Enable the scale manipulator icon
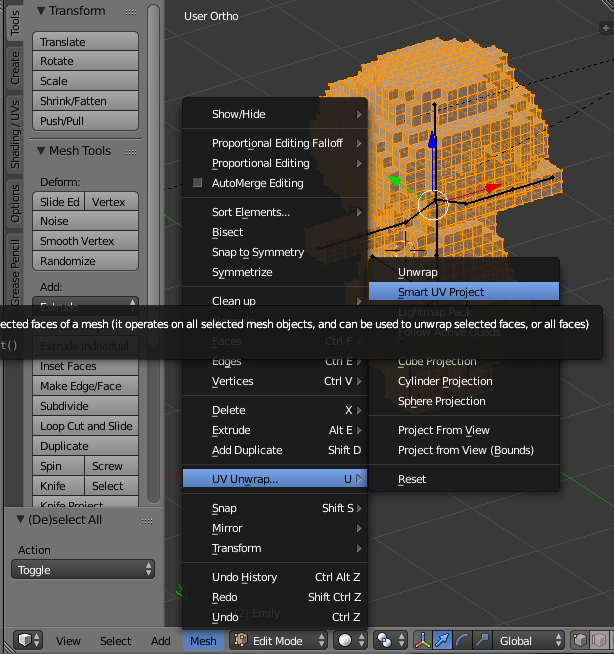This screenshot has height=654, width=614. coord(482,640)
